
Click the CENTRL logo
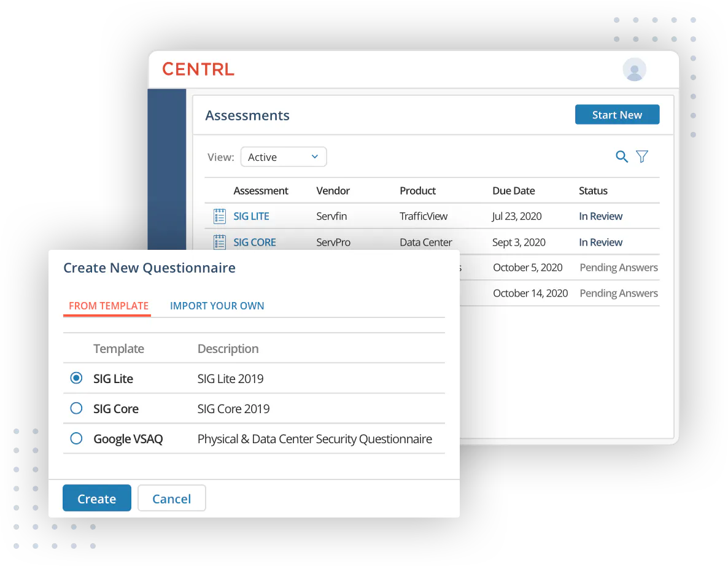tap(198, 69)
